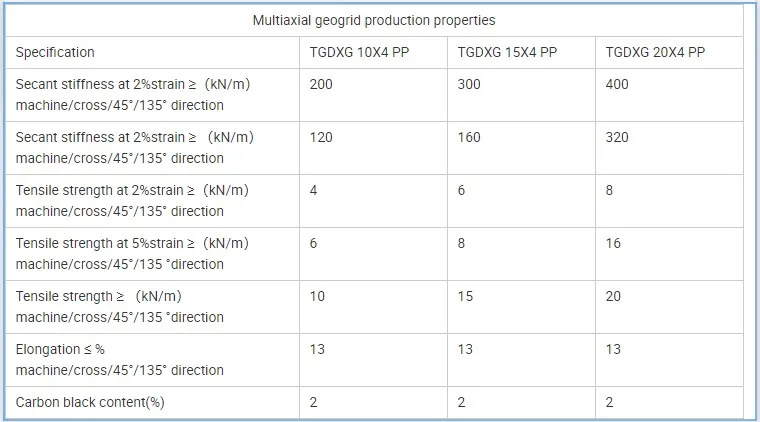
Task: Click the cell with value 160
Action: (x=469, y=137)
